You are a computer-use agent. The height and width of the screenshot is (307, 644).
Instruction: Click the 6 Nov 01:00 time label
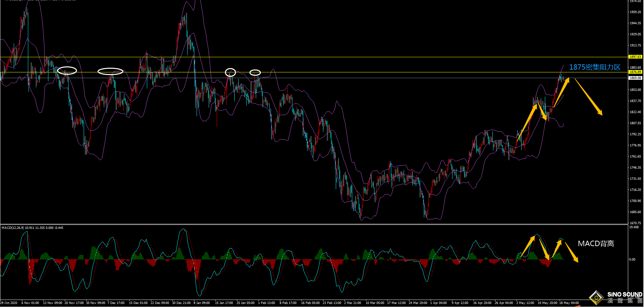click(30, 303)
